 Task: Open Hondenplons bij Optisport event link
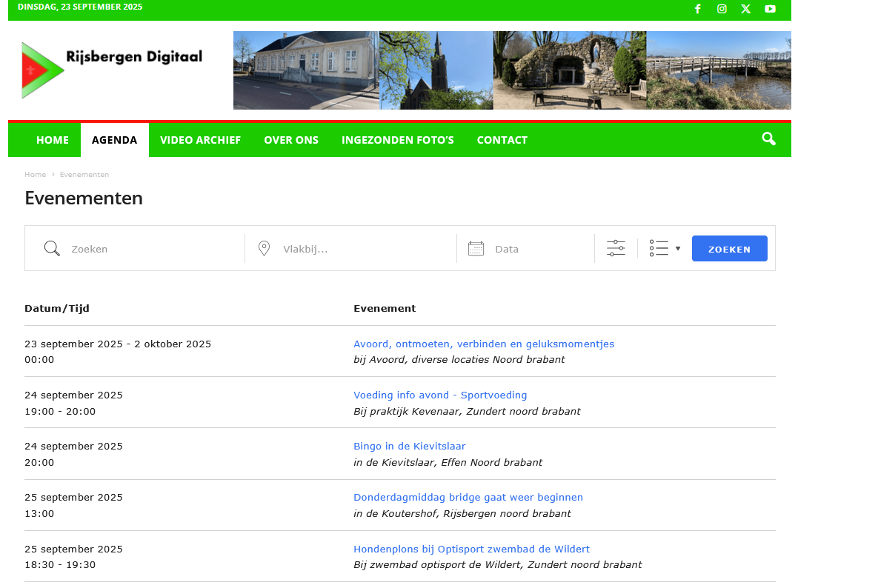point(471,549)
